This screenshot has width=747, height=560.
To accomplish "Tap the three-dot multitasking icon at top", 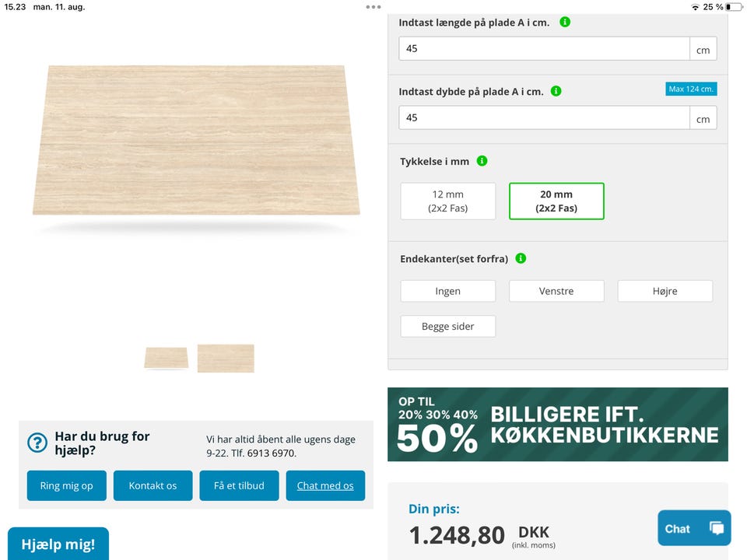I will click(x=373, y=7).
